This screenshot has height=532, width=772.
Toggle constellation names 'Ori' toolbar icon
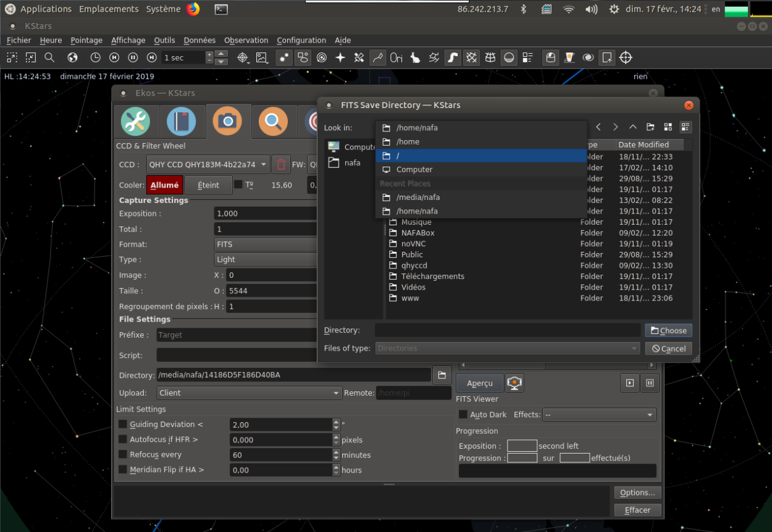pos(396,57)
